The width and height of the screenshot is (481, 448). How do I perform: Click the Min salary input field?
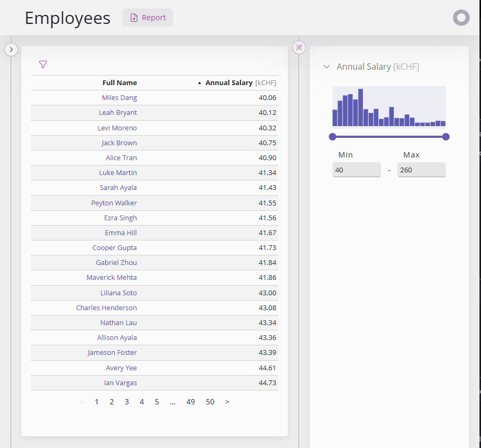356,170
